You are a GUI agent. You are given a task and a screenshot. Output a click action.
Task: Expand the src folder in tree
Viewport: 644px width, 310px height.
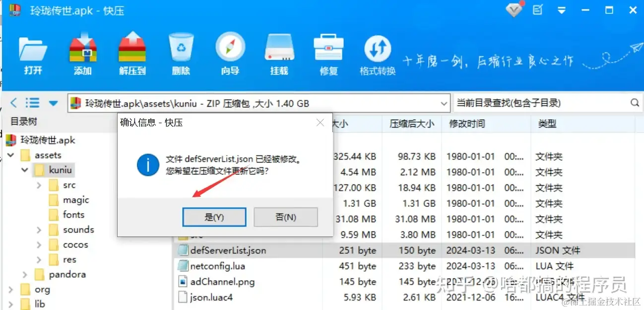(39, 185)
